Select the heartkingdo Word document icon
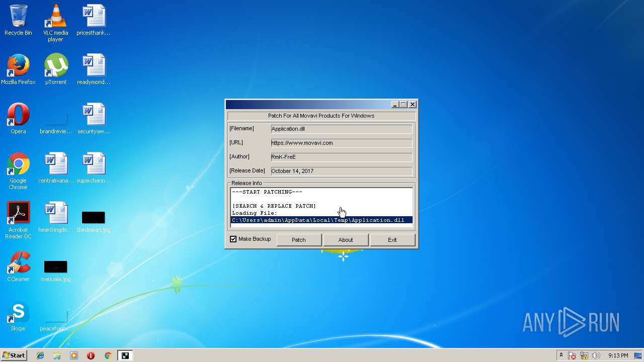The width and height of the screenshot is (644, 362). tap(55, 217)
